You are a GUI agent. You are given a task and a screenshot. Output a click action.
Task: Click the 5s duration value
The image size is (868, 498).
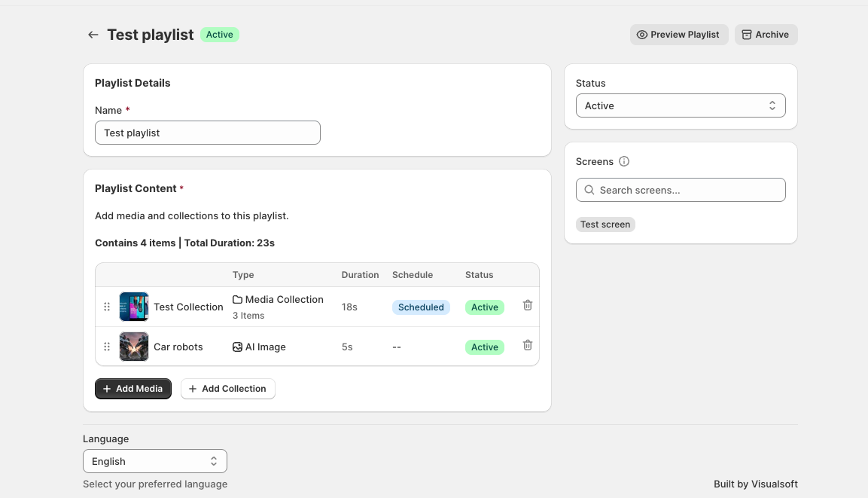coord(347,347)
